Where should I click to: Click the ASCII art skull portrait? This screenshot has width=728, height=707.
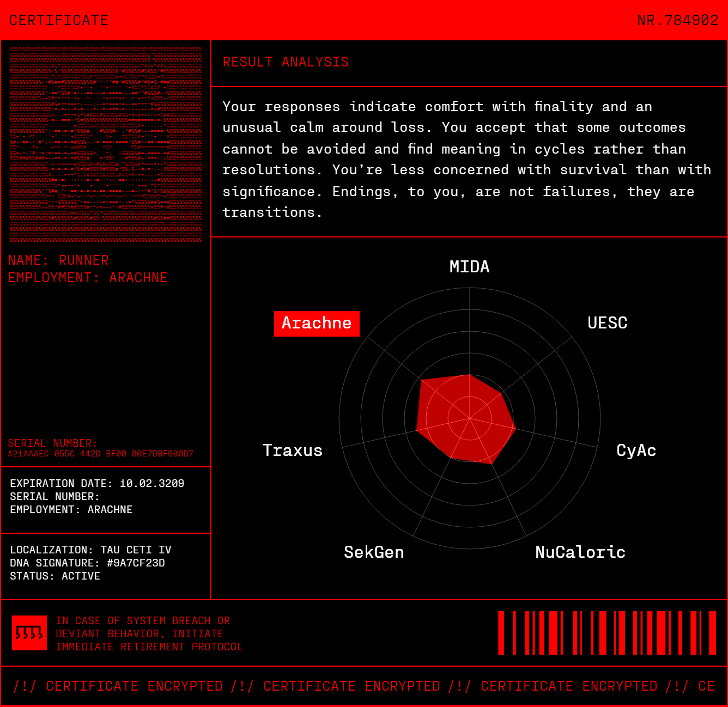(106, 144)
